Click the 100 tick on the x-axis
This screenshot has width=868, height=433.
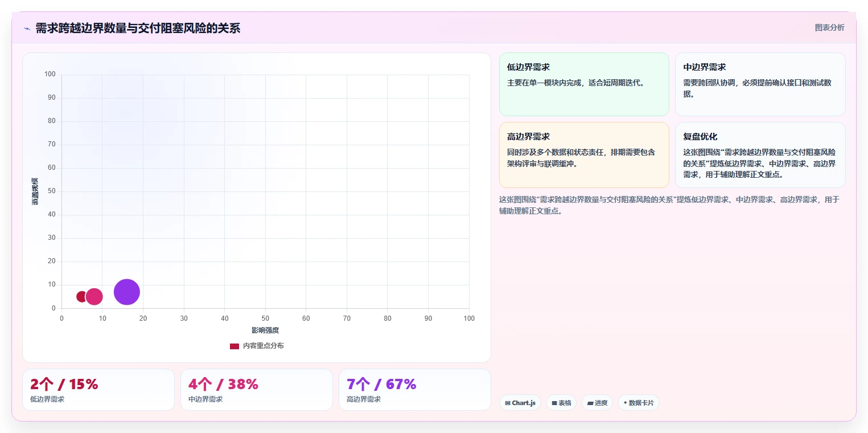[469, 318]
